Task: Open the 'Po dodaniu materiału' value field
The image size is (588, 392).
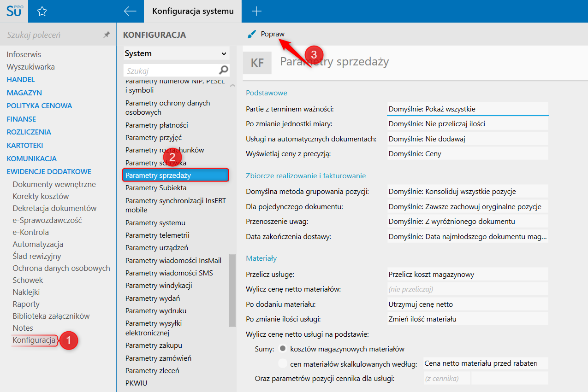Action: click(x=468, y=304)
